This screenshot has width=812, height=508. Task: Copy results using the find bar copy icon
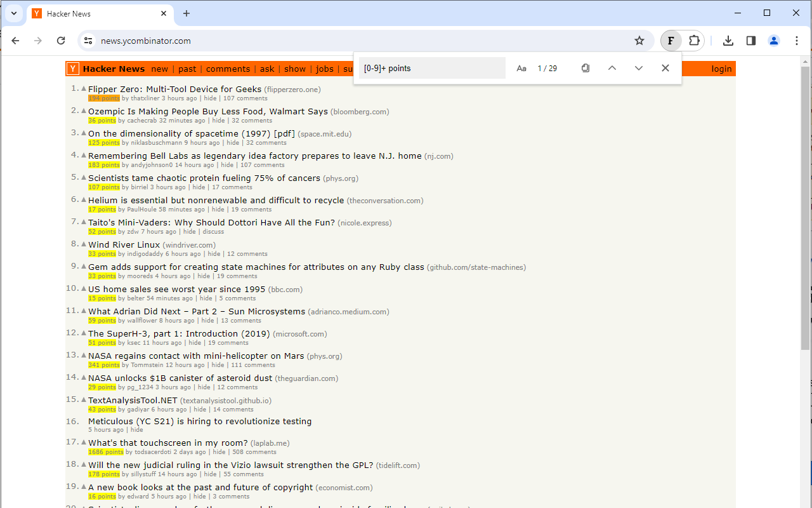tap(585, 68)
